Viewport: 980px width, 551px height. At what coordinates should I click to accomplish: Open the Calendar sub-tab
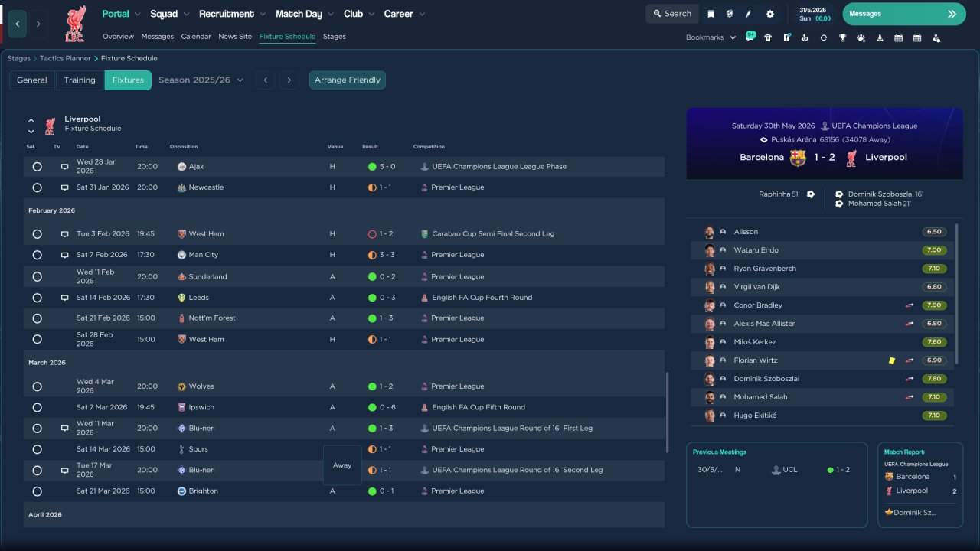point(196,37)
